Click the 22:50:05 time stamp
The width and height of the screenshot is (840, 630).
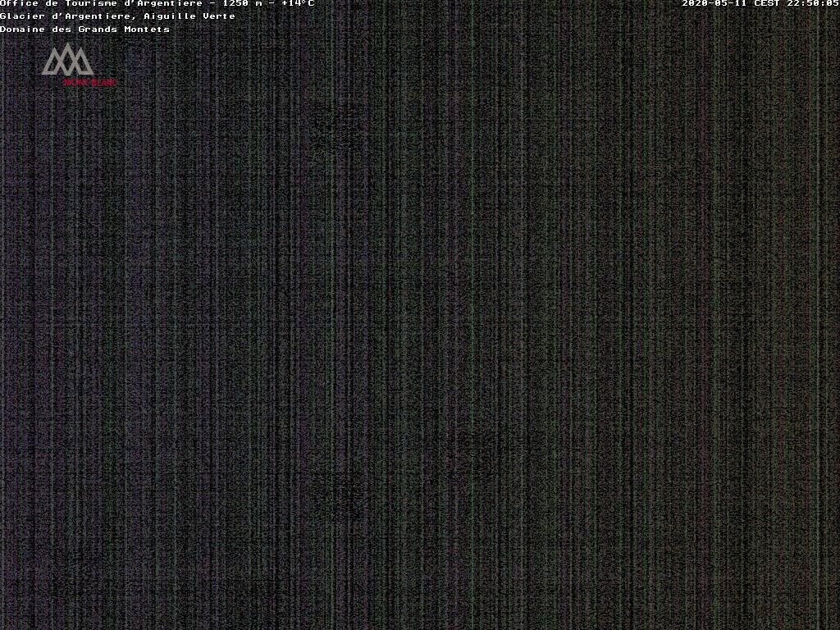pyautogui.click(x=813, y=3)
